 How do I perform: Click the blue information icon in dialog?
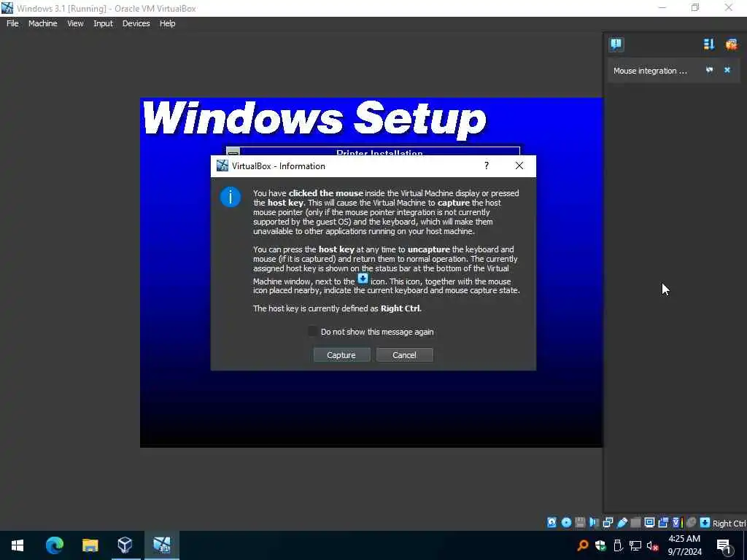pos(231,197)
